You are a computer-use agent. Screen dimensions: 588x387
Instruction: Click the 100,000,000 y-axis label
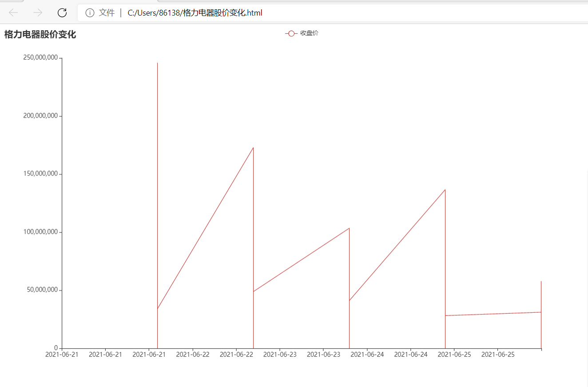(x=40, y=232)
